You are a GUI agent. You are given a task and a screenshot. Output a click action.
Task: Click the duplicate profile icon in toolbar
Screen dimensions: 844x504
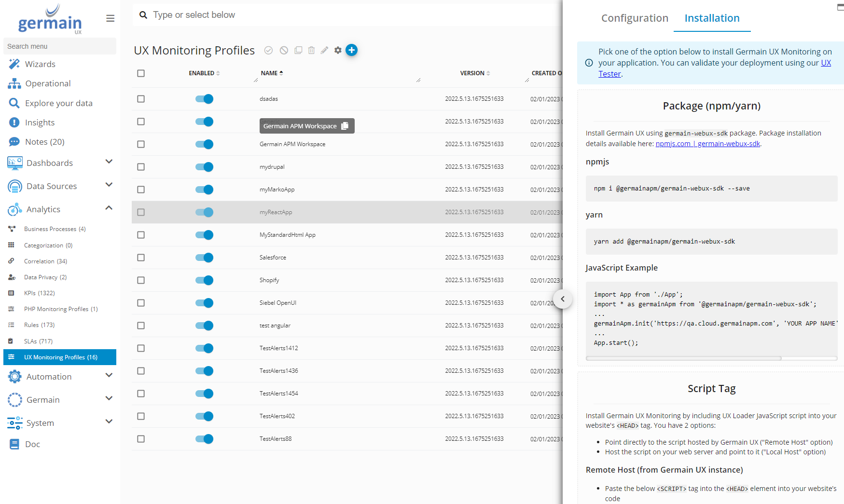(298, 50)
